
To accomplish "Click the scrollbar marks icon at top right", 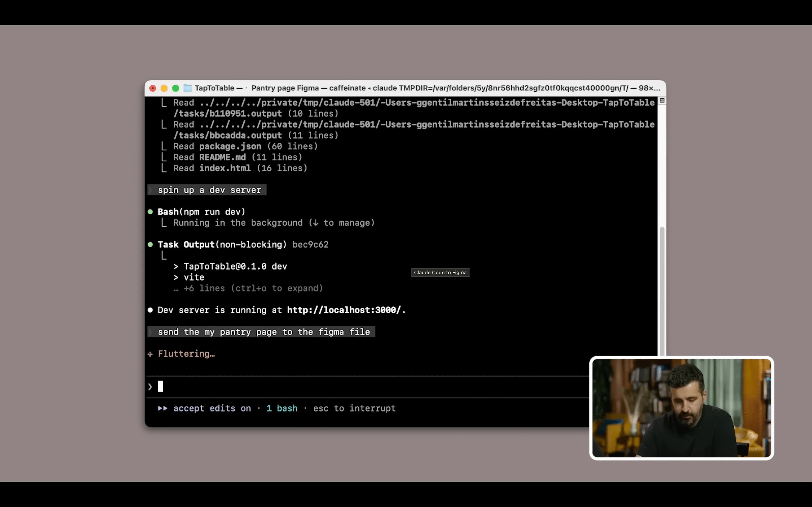I will point(662,100).
